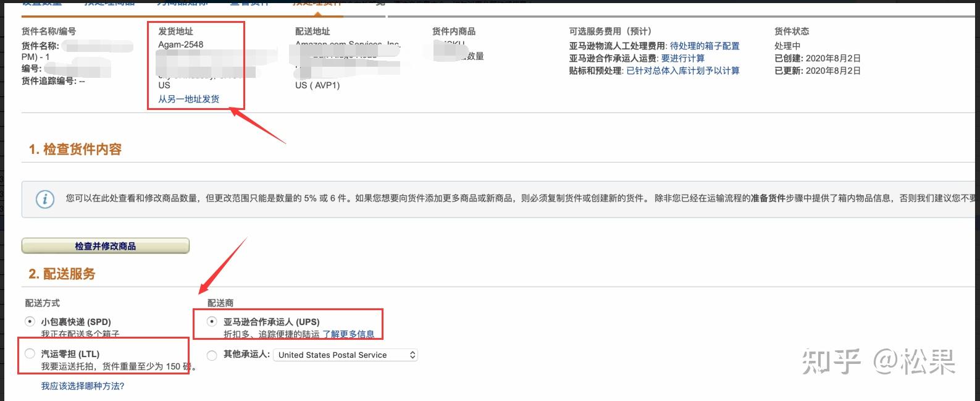Click the 我要运送托拍 weight description
This screenshot has height=401, width=980.
click(119, 366)
